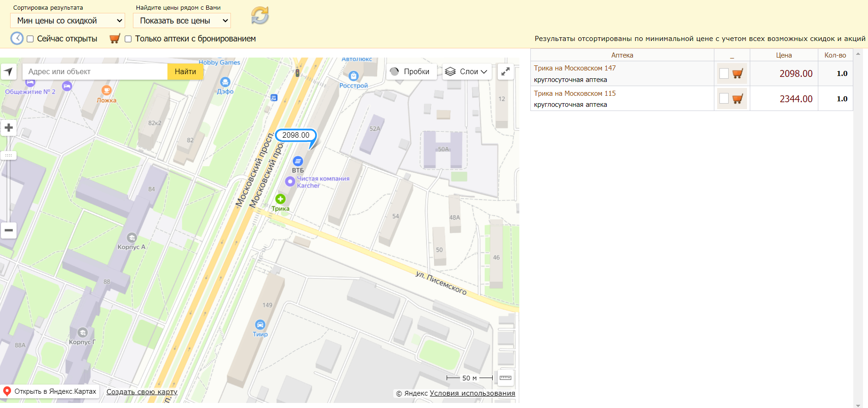868x408 pixels.
Task: Open the Показать все цены dropdown
Action: (x=182, y=21)
